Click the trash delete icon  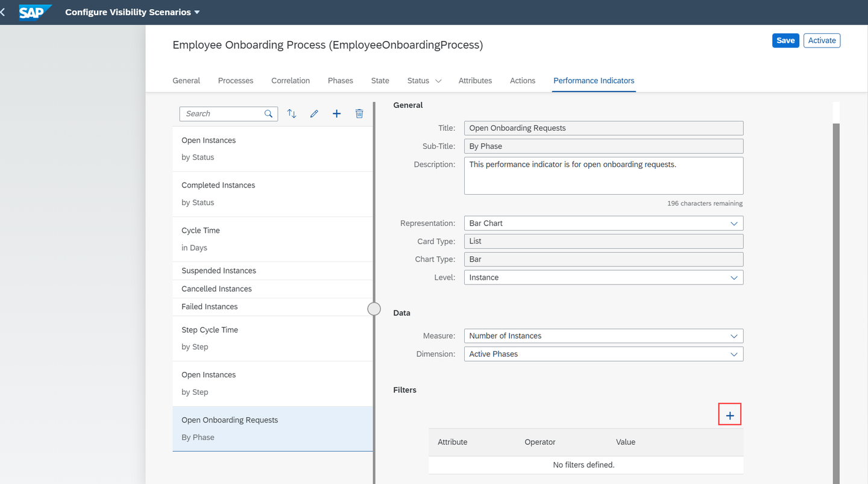tap(359, 114)
